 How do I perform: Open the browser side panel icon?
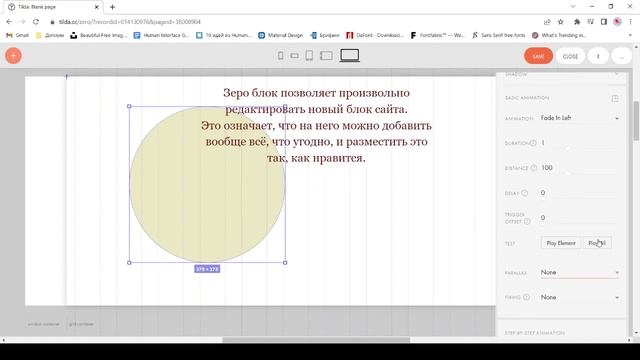pos(604,22)
